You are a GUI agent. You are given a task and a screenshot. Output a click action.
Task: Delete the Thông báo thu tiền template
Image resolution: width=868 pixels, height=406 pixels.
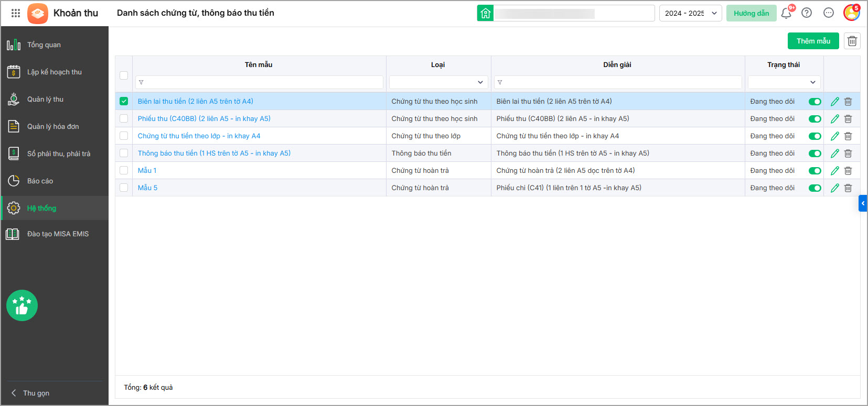(848, 153)
